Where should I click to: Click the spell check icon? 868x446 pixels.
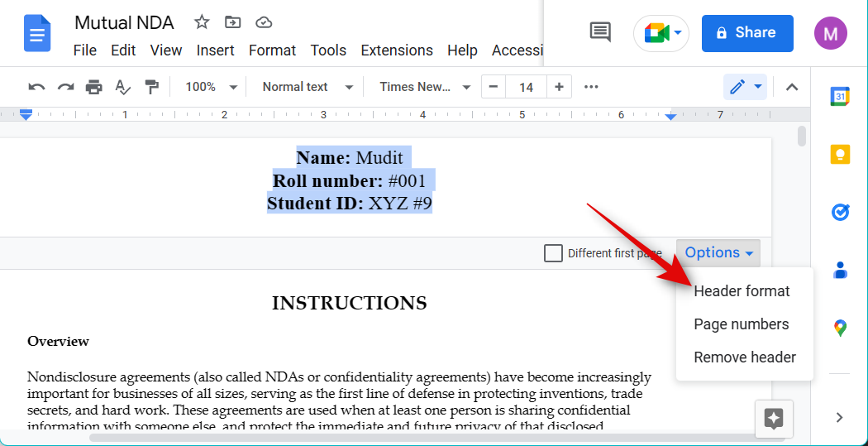[x=122, y=87]
